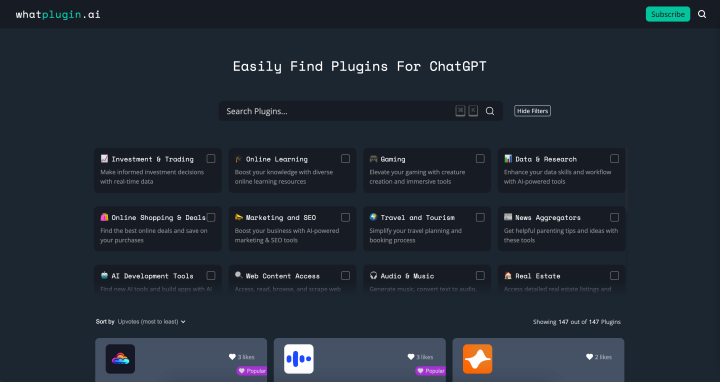This screenshot has height=382, width=720.
Task: Tick the Online Shopping & Deals checkbox
Action: point(211,217)
